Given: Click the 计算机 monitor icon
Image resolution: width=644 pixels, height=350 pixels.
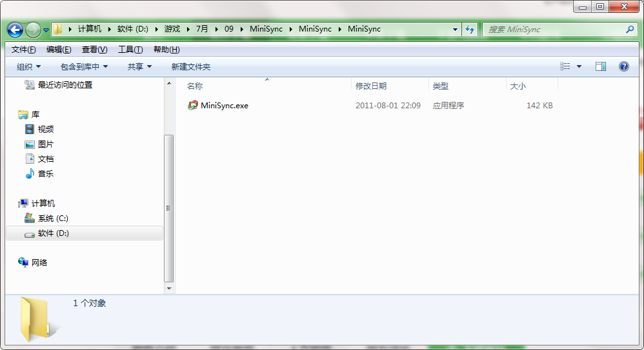Looking at the screenshot, I should (x=23, y=204).
